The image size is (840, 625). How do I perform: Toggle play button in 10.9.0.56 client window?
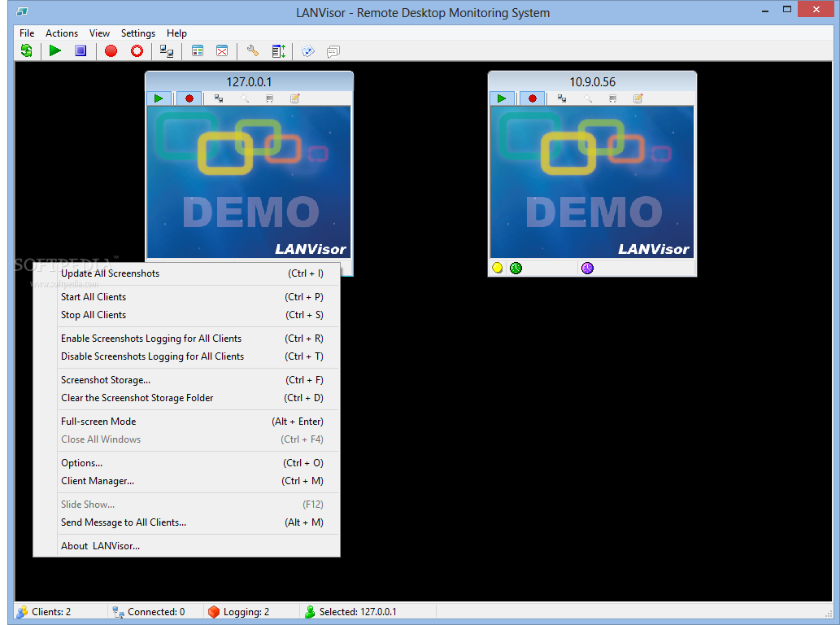(502, 98)
